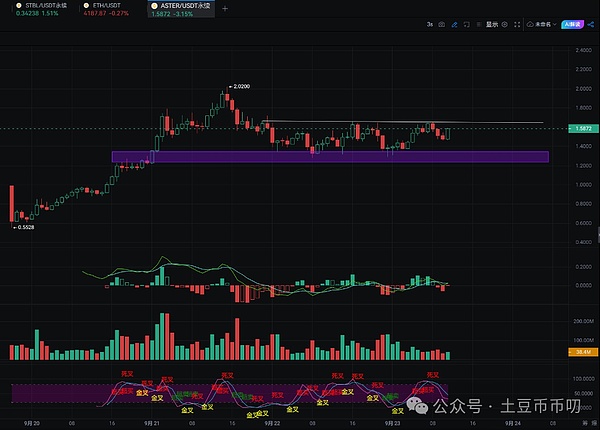Select the purple support zone rectangle
Viewport: 600px width, 430px height.
coord(330,157)
